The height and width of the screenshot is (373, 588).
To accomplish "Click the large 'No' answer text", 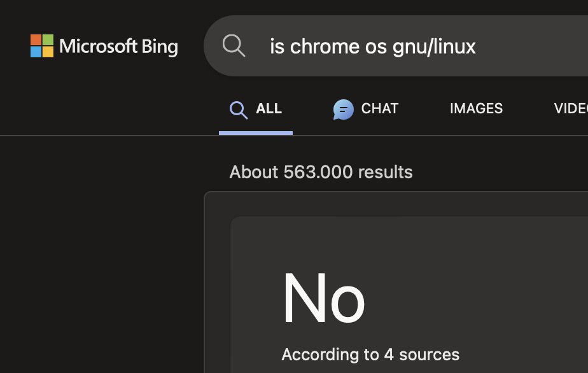I will (323, 299).
